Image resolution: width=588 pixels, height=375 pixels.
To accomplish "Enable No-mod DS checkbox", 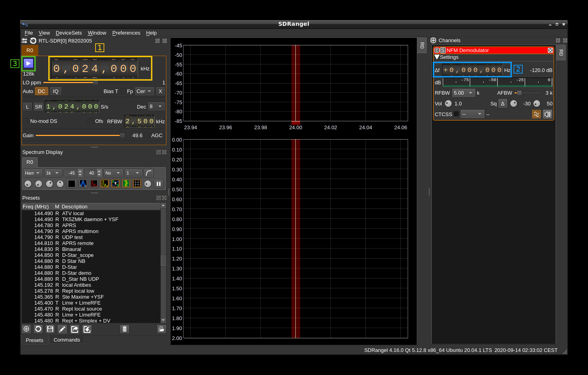I will pyautogui.click(x=25, y=121).
